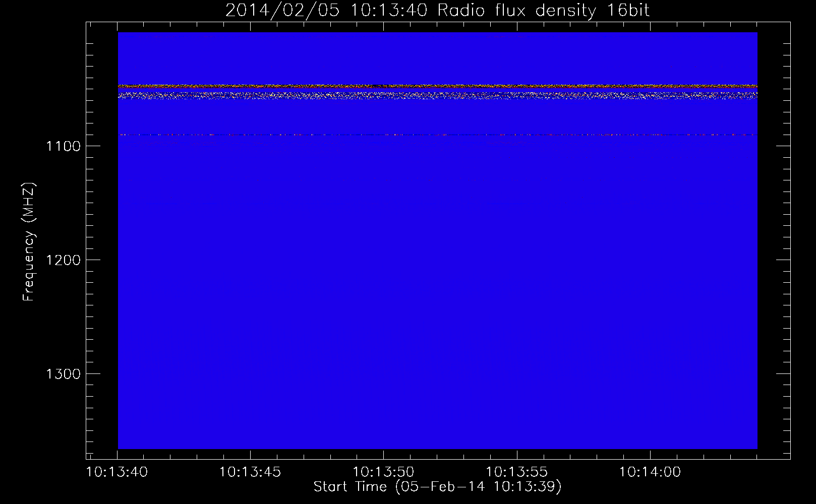
Task: Select the 1200 frequency tick label
Action: click(63, 260)
